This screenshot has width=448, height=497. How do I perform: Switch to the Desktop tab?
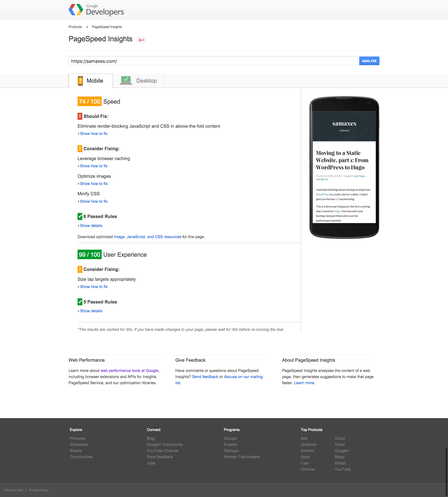pos(139,81)
